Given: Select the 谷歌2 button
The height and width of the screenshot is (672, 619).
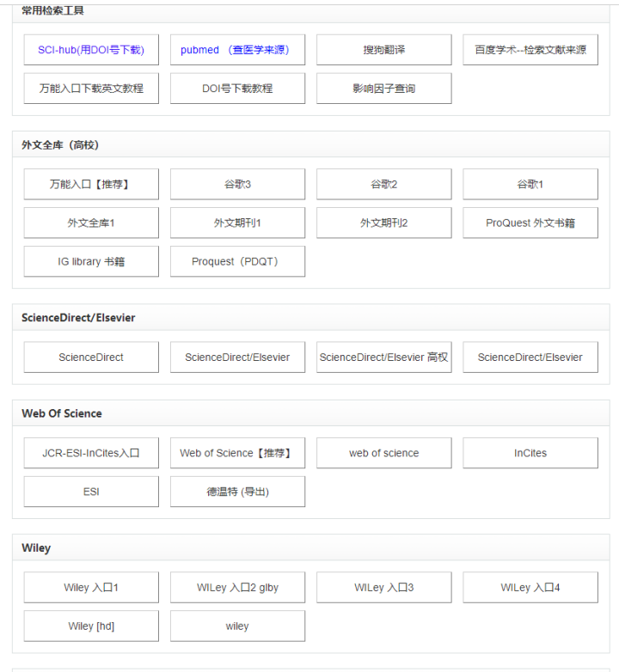Looking at the screenshot, I should [x=384, y=184].
